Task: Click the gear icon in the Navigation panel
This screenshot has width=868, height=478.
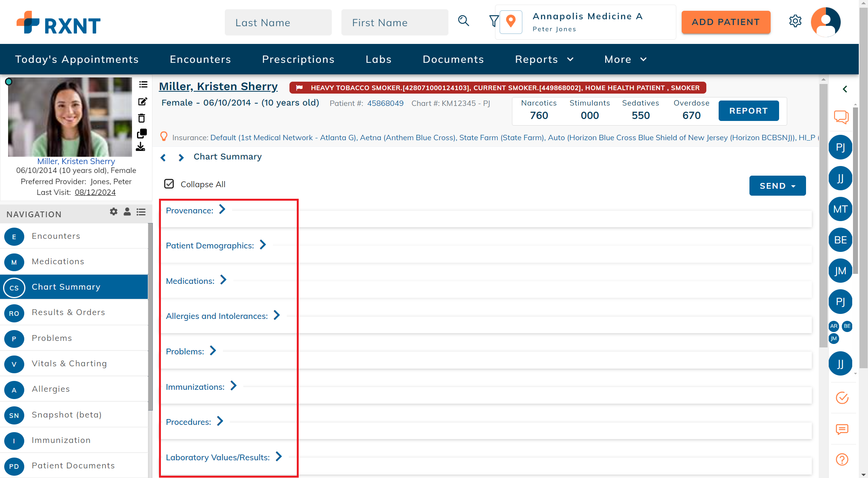Action: click(113, 211)
